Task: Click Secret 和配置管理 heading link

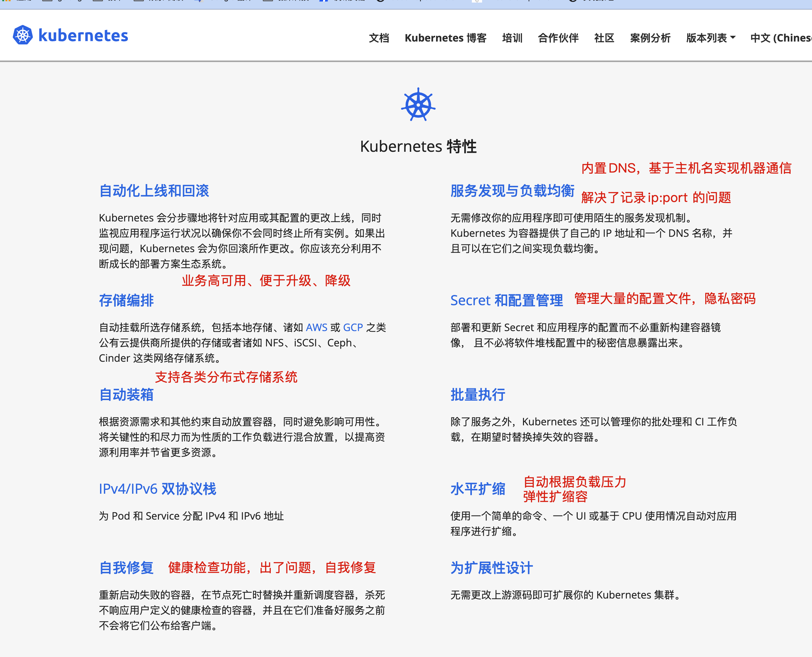Action: 506,300
